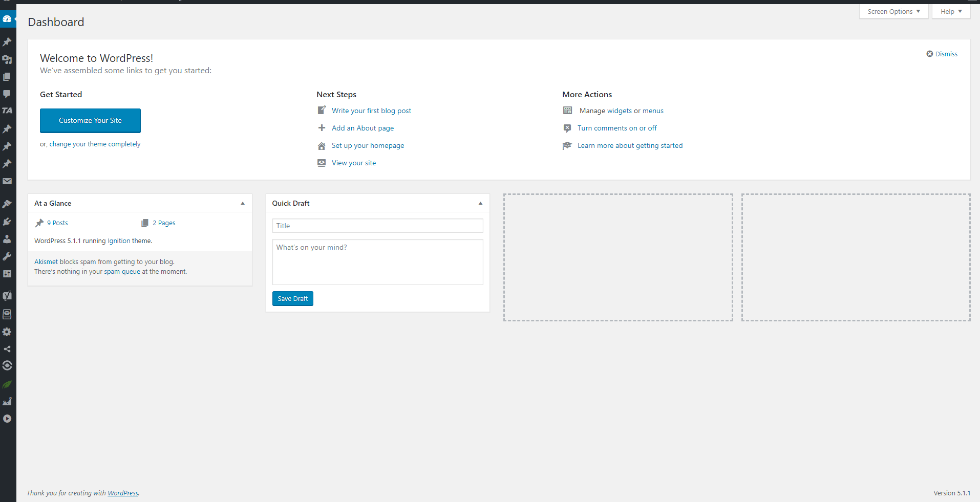The width and height of the screenshot is (980, 502).
Task: Click the pencil icon beside Write first post
Action: pyautogui.click(x=322, y=110)
